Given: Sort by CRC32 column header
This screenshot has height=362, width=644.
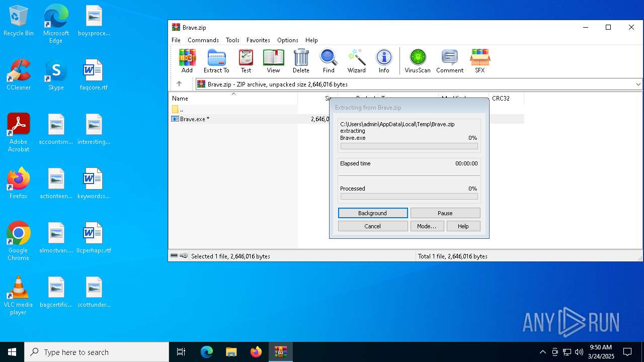Looking at the screenshot, I should click(x=506, y=98).
